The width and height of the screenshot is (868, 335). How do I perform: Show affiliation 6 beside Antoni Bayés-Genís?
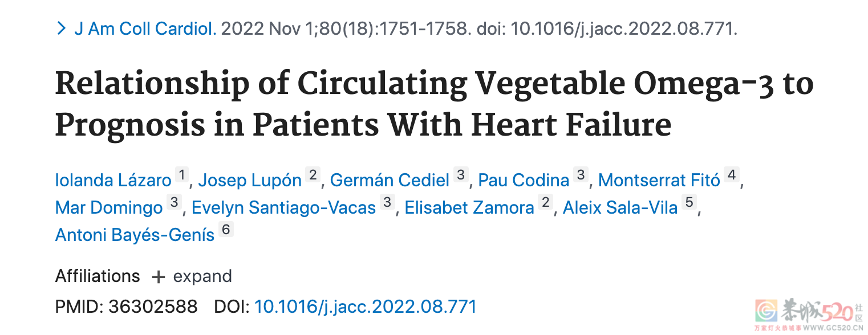point(226,230)
